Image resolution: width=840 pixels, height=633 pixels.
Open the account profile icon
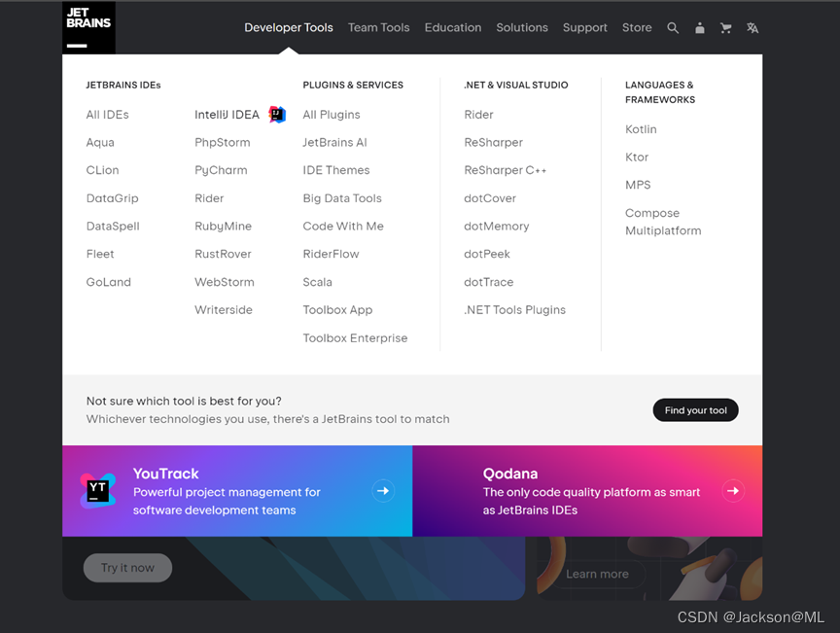pyautogui.click(x=700, y=28)
